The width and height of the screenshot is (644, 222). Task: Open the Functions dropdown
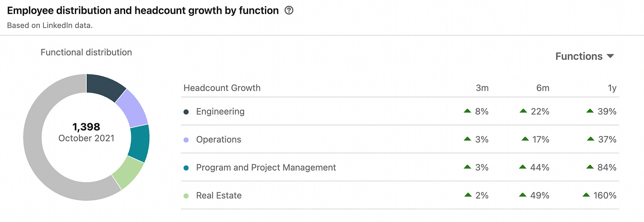pos(585,56)
